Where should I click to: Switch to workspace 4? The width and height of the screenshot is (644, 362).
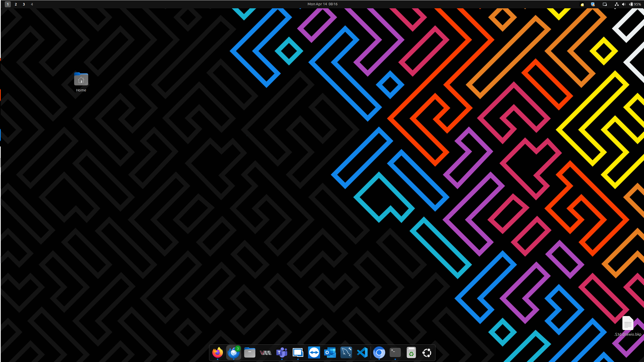[32, 4]
